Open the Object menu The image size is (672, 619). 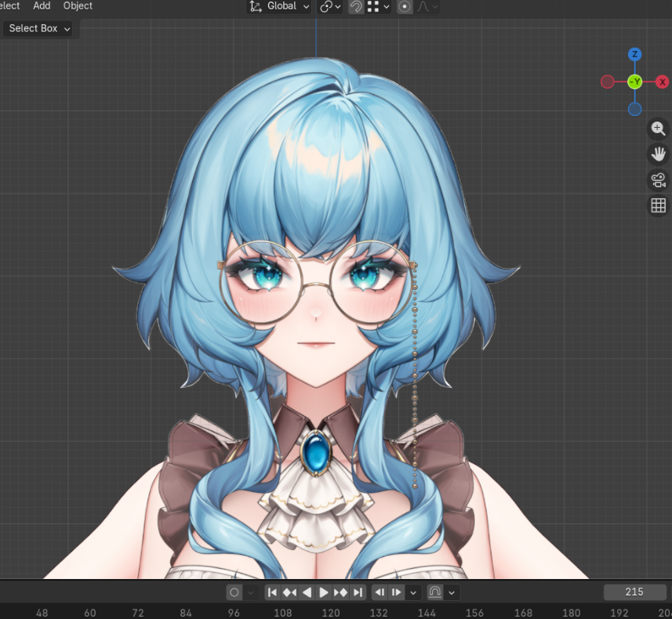click(78, 5)
